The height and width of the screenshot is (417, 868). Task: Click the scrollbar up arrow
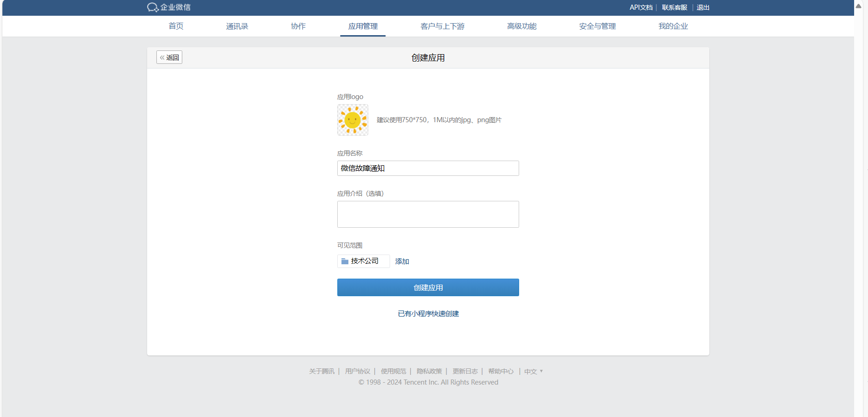[x=859, y=6]
